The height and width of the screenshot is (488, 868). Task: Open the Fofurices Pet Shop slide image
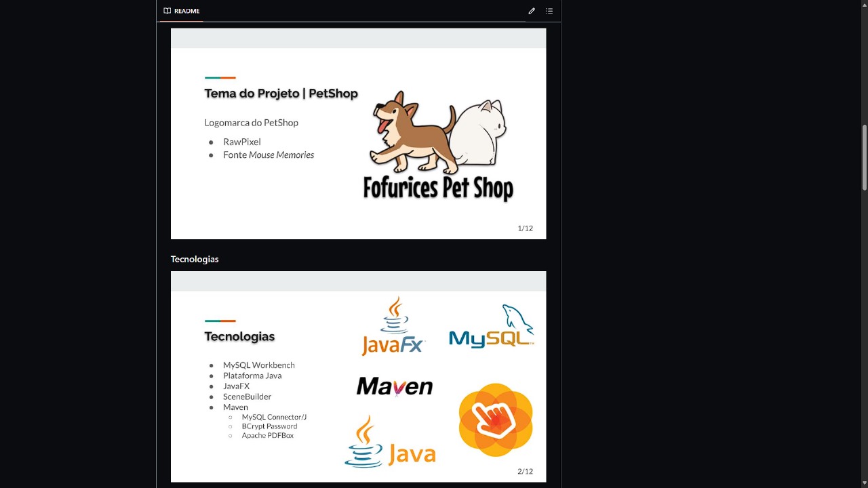[x=358, y=134]
